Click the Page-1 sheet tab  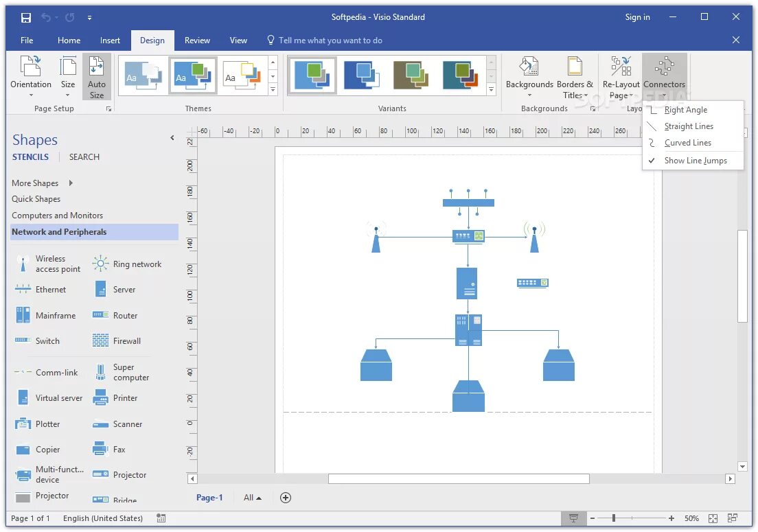tap(209, 497)
